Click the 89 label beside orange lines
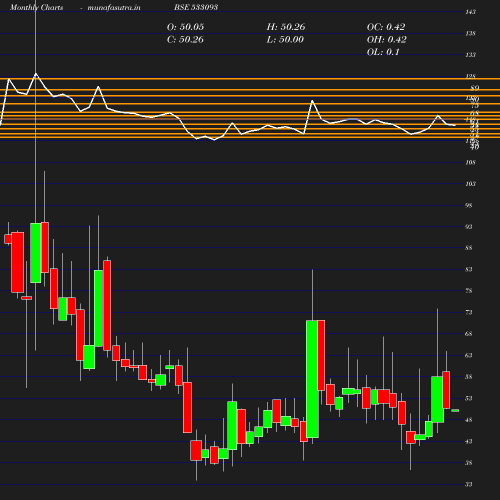The width and height of the screenshot is (500, 500). [475, 88]
